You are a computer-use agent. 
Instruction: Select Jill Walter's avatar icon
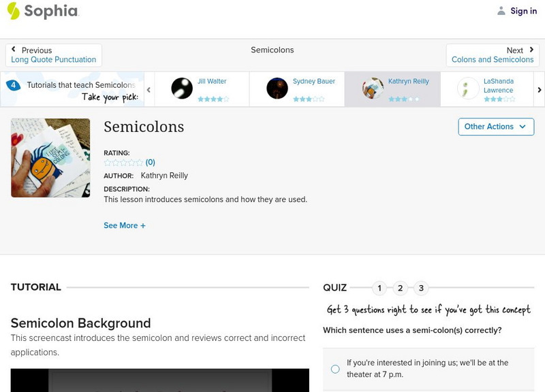coord(182,88)
